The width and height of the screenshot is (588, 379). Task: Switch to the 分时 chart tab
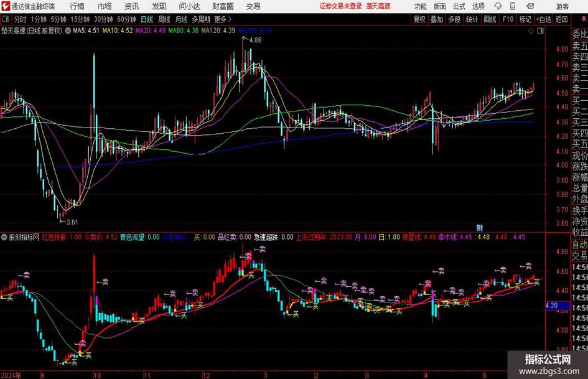click(20, 19)
